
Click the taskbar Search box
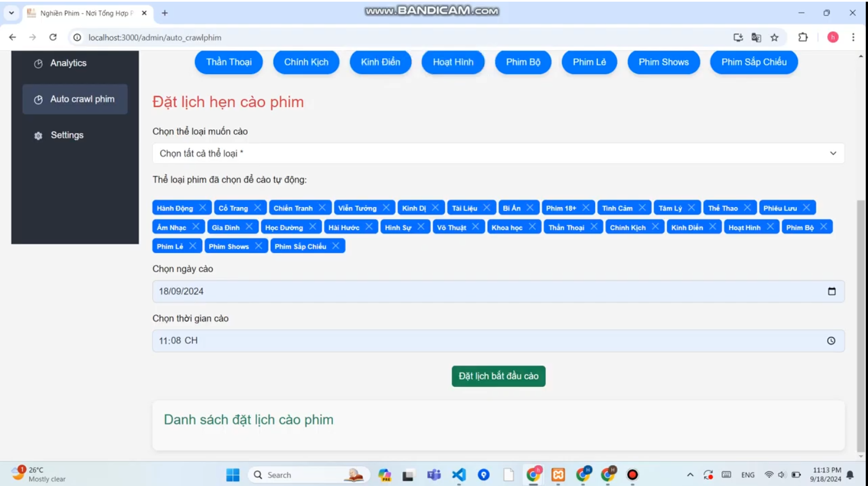tap(308, 475)
